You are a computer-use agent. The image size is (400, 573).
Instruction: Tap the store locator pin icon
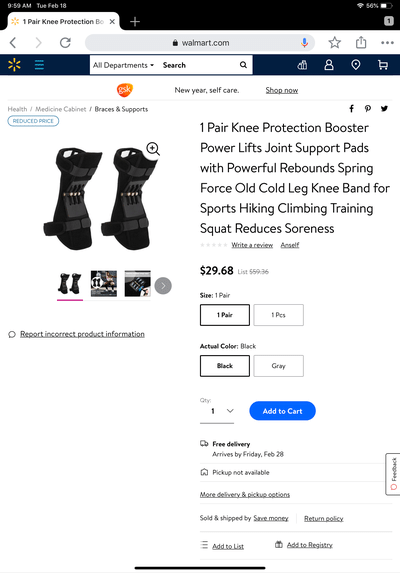355,65
